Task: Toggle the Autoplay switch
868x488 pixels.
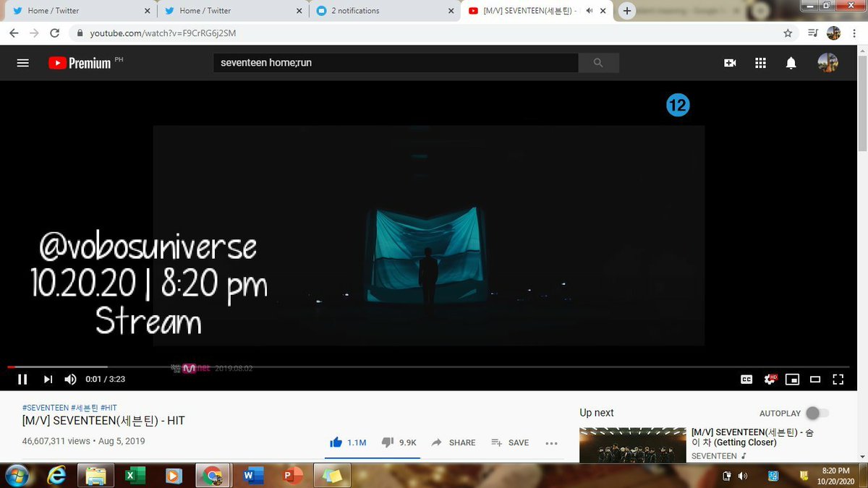Action: coord(817,413)
